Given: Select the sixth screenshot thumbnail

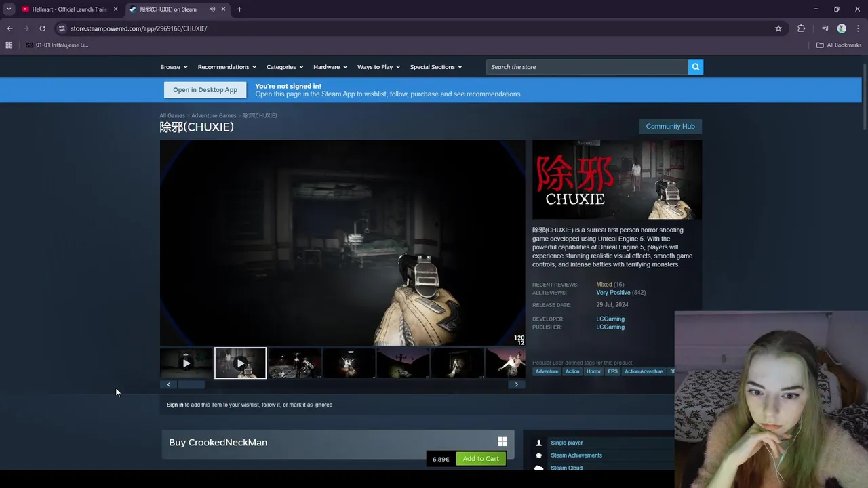Looking at the screenshot, I should click(457, 363).
